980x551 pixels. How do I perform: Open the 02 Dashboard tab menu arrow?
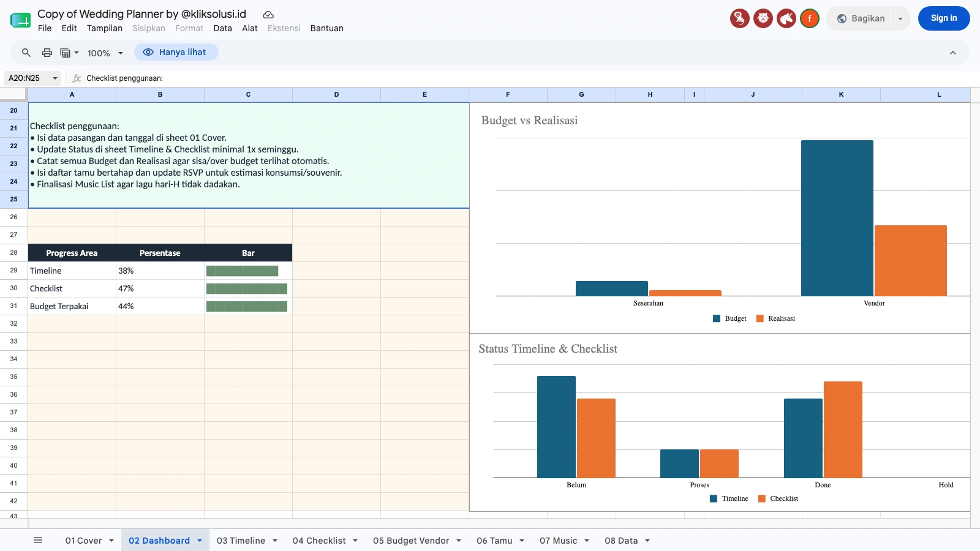[x=200, y=541]
